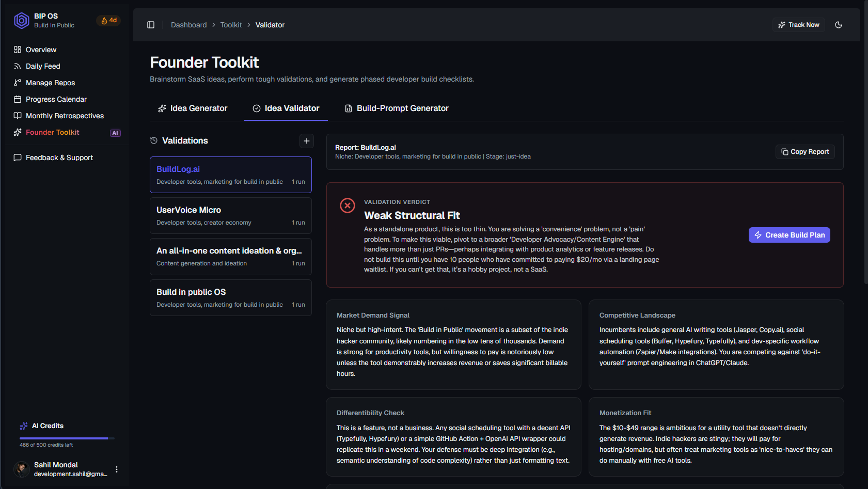
Task: Click the Progress Calendar icon
Action: tap(18, 99)
